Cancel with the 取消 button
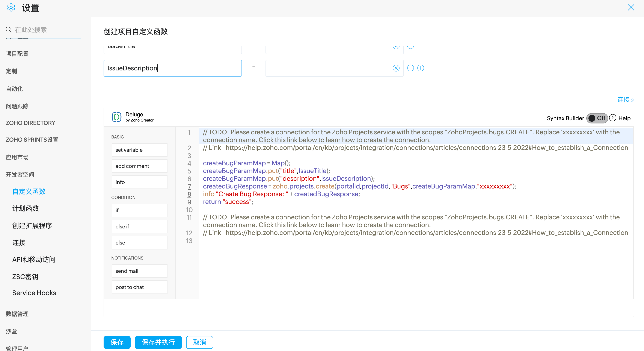 pos(199,342)
